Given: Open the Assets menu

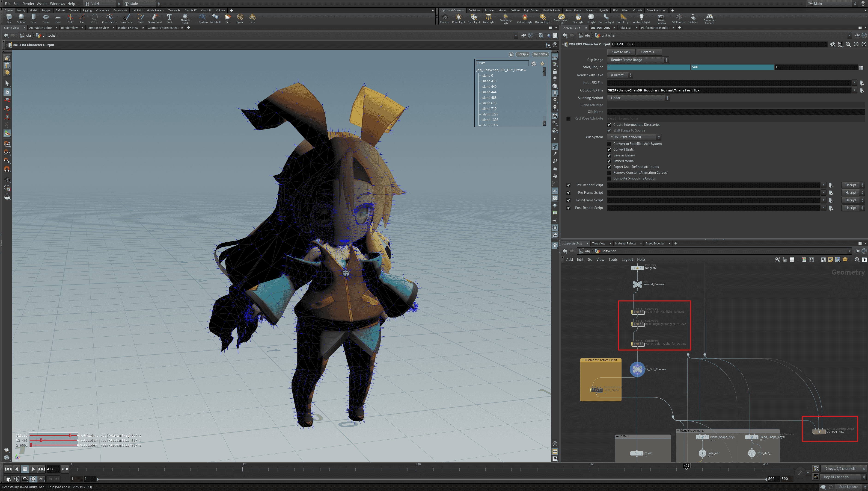Looking at the screenshot, I should tap(42, 4).
